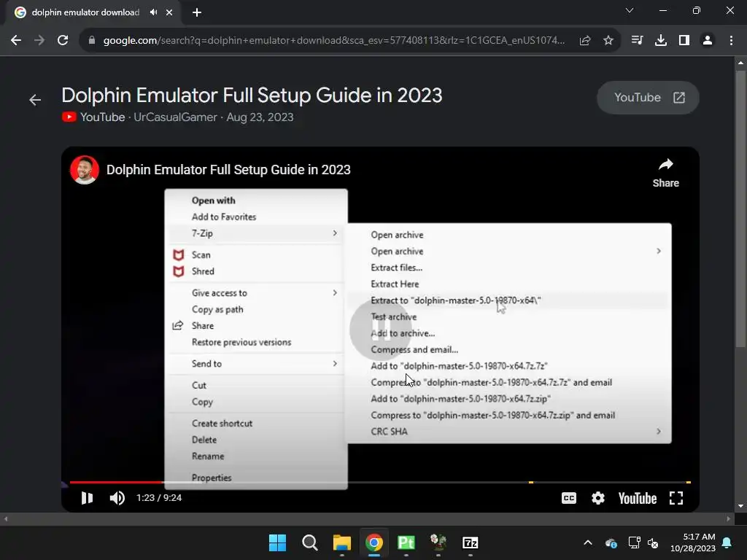
Task: Open the plant icon app on taskbar
Action: 438,542
